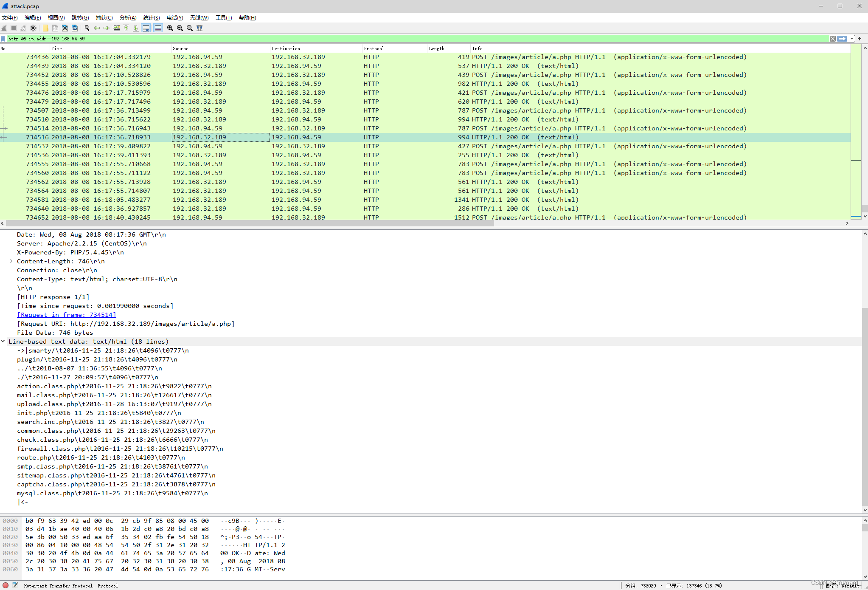Screen dimensions: 868x590
Task: Select packet 734532 with length 427
Action: 425,146
